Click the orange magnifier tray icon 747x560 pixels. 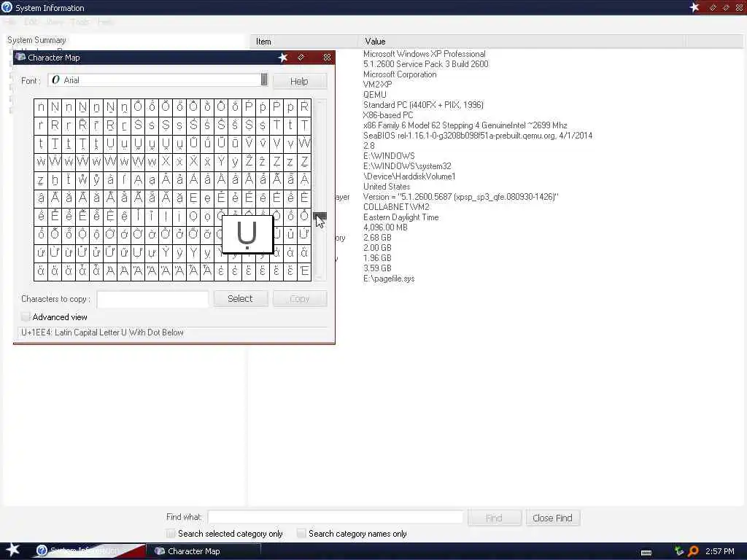click(693, 551)
